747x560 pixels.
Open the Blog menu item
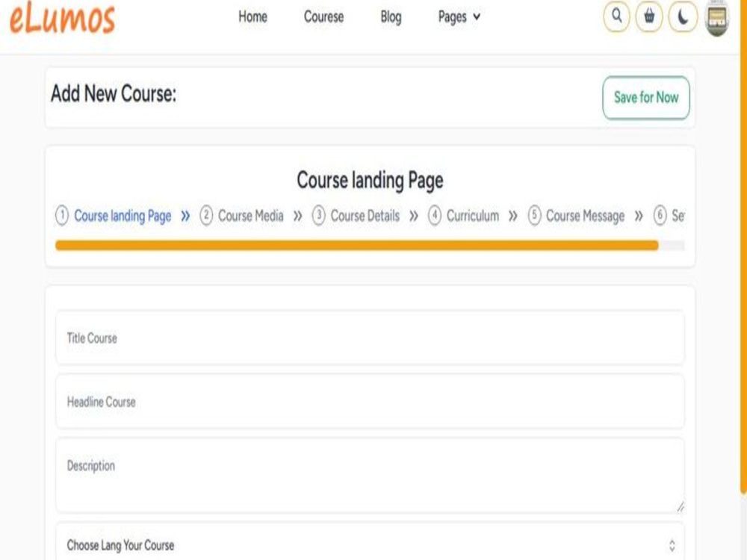(391, 16)
